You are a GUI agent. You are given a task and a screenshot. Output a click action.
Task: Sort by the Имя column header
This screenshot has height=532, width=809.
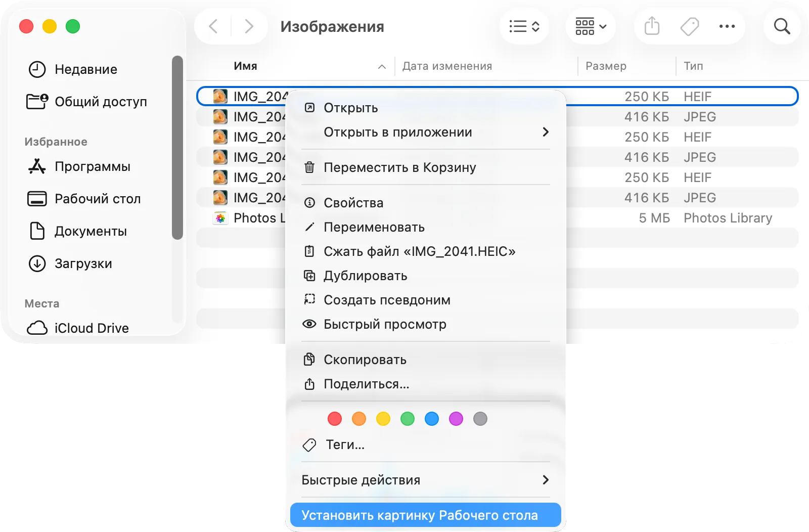[245, 66]
